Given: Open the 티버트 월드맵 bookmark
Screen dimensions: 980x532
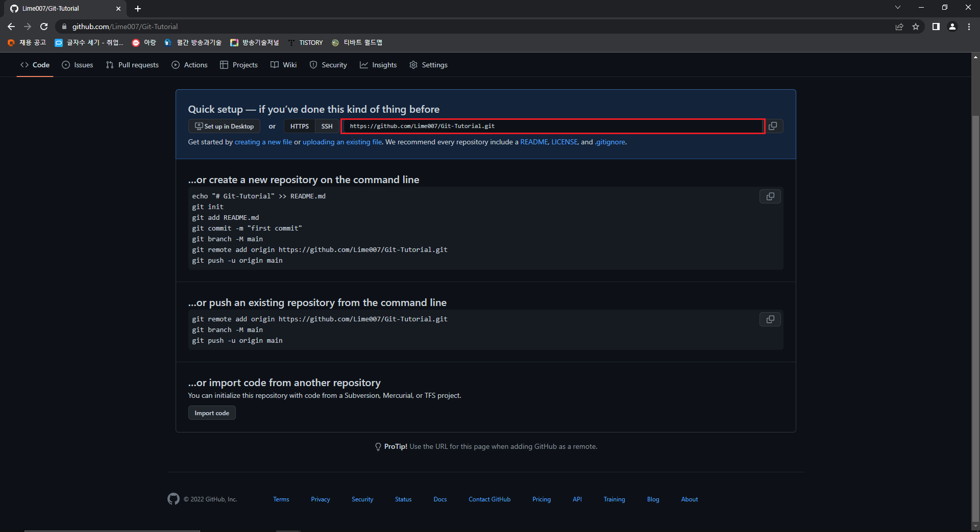Looking at the screenshot, I should click(x=357, y=43).
